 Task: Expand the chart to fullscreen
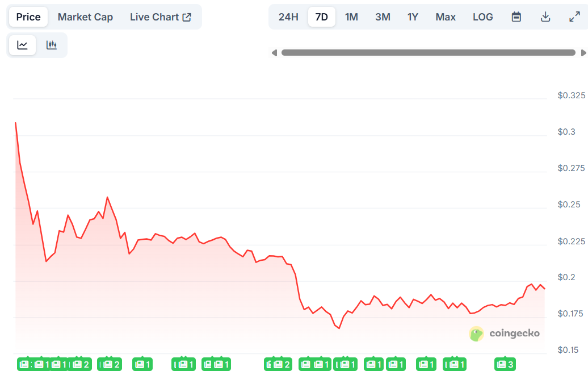tap(574, 17)
